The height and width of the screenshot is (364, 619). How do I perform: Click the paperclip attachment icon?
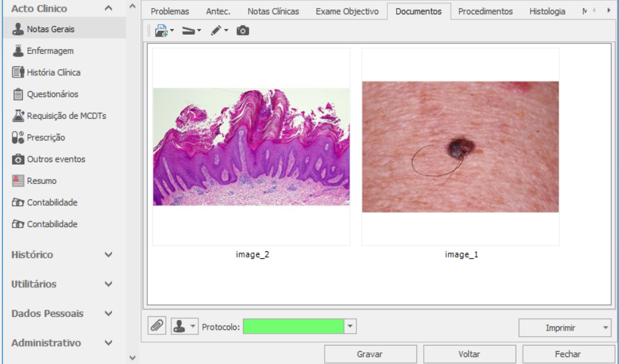tap(157, 326)
